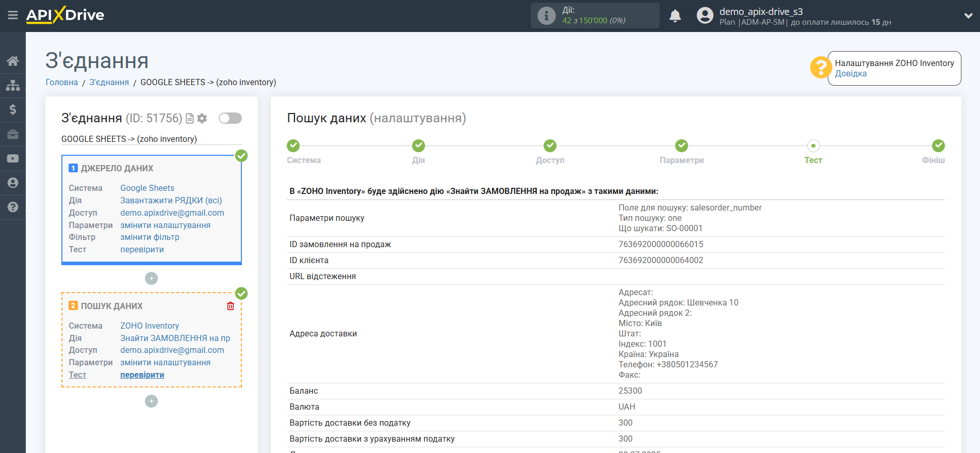Open the connections sitemap sidebar icon
This screenshot has width=980, height=453.
pyautogui.click(x=13, y=85)
